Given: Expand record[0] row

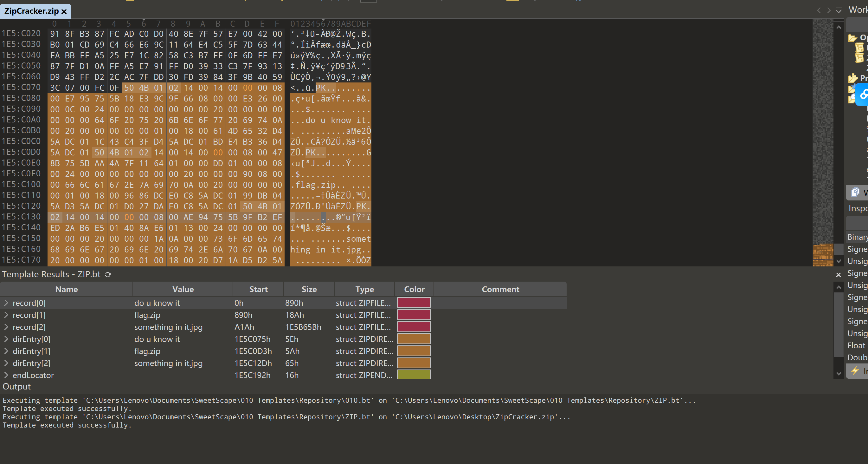Looking at the screenshot, I should point(6,303).
